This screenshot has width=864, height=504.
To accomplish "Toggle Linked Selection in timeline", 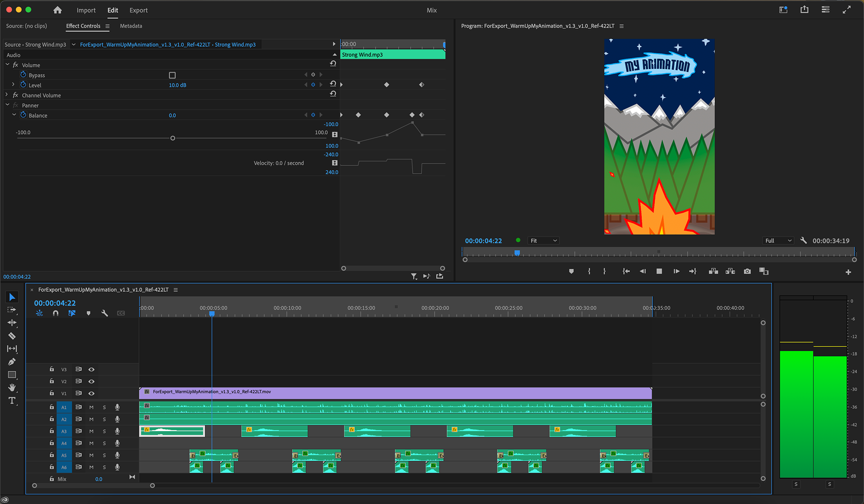I will 72,313.
